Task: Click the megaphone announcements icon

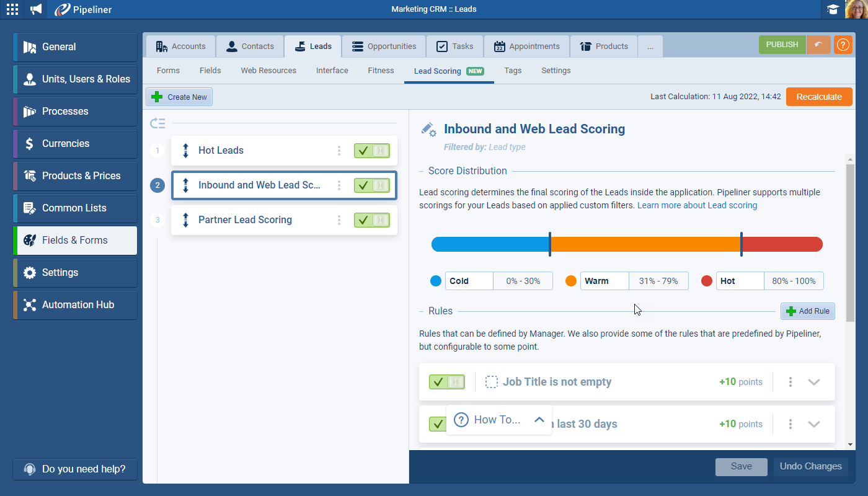Action: [37, 9]
